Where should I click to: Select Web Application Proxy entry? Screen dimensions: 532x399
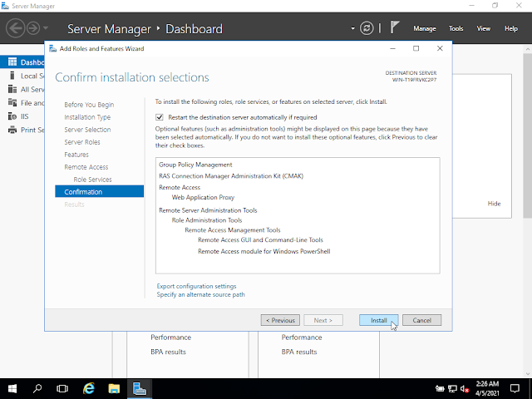coord(203,197)
